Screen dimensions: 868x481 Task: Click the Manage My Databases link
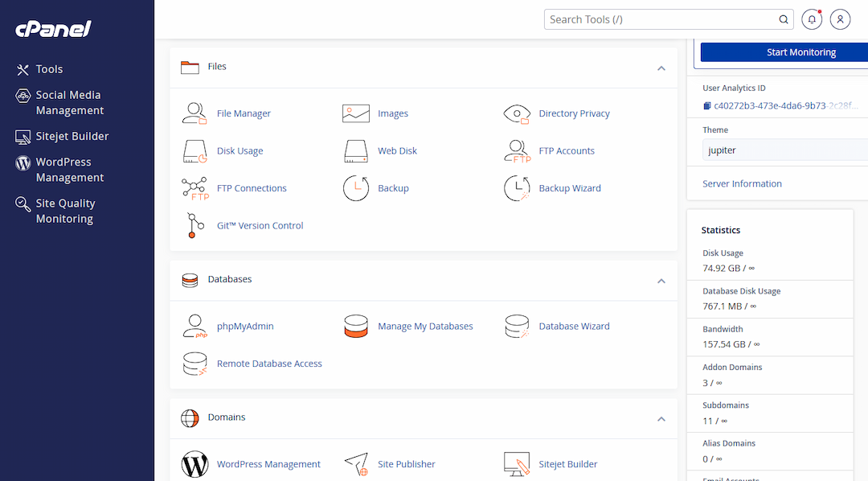(x=425, y=327)
